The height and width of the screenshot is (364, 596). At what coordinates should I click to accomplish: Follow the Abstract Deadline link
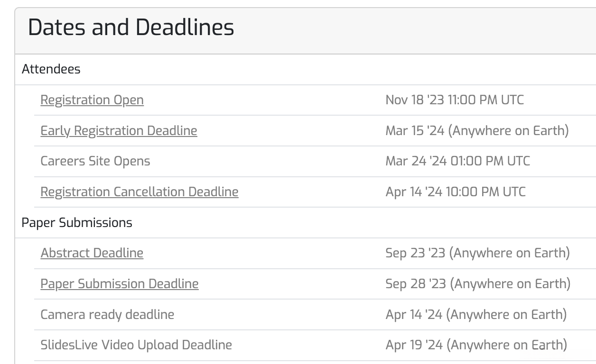[x=92, y=253]
